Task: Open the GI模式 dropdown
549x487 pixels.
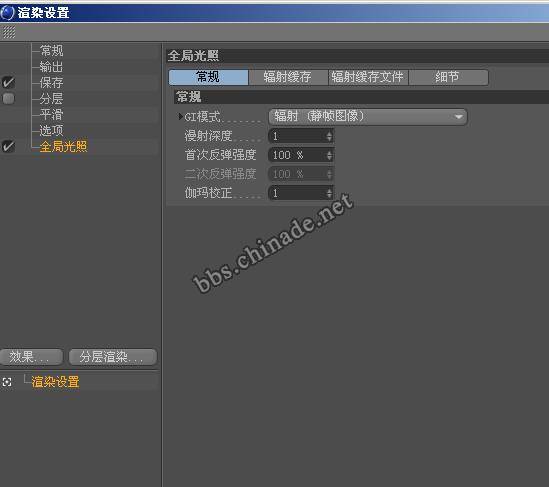Action: [x=368, y=117]
